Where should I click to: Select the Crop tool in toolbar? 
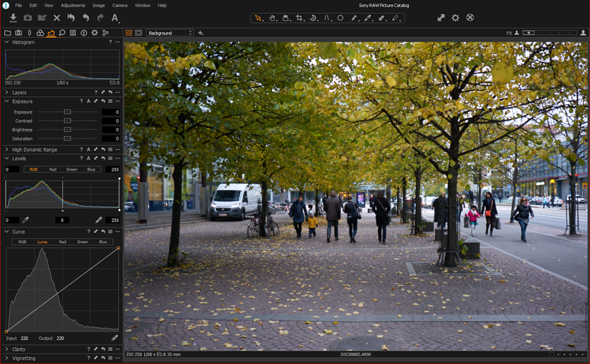click(x=300, y=17)
